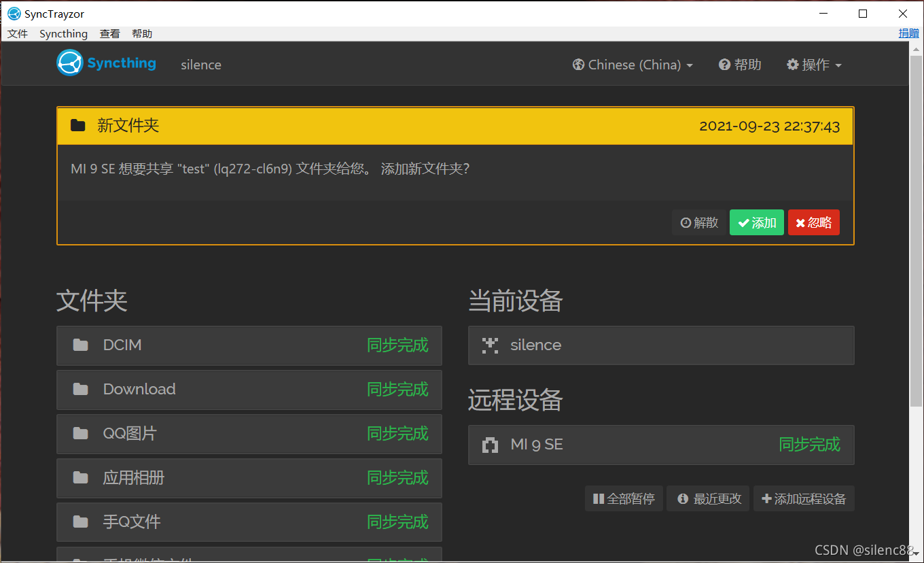This screenshot has width=924, height=563.
Task: Click the 同步完成 status of MI 9 SE
Action: point(809,445)
